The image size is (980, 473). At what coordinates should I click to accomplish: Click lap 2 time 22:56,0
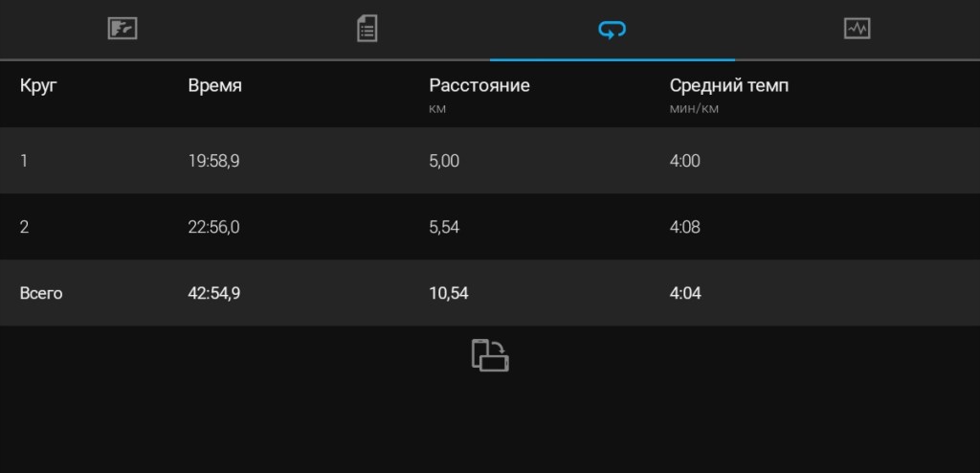point(214,227)
